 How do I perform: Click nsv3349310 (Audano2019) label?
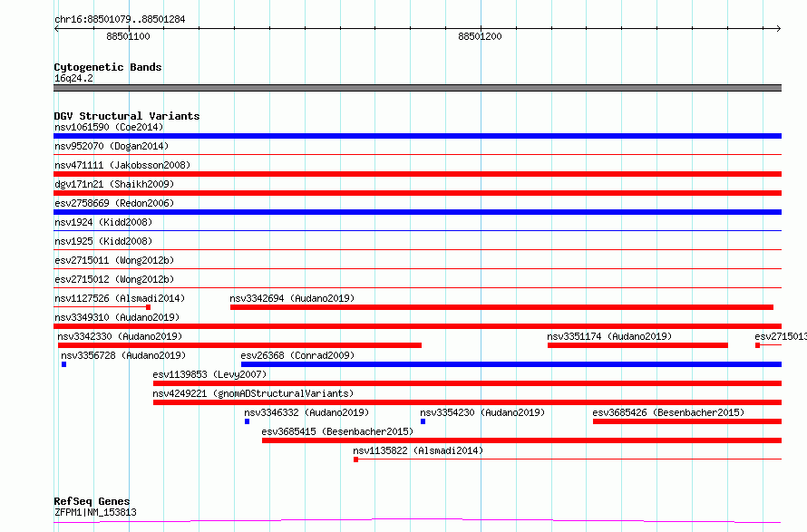click(x=117, y=317)
